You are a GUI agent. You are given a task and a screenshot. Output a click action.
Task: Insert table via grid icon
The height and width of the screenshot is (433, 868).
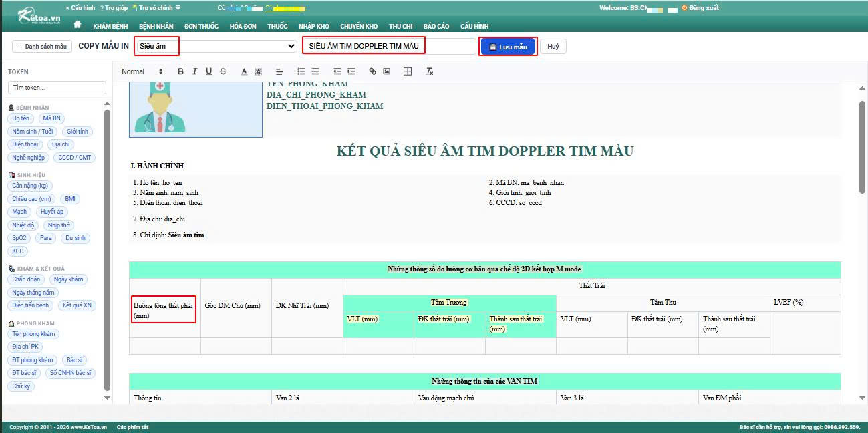(408, 71)
